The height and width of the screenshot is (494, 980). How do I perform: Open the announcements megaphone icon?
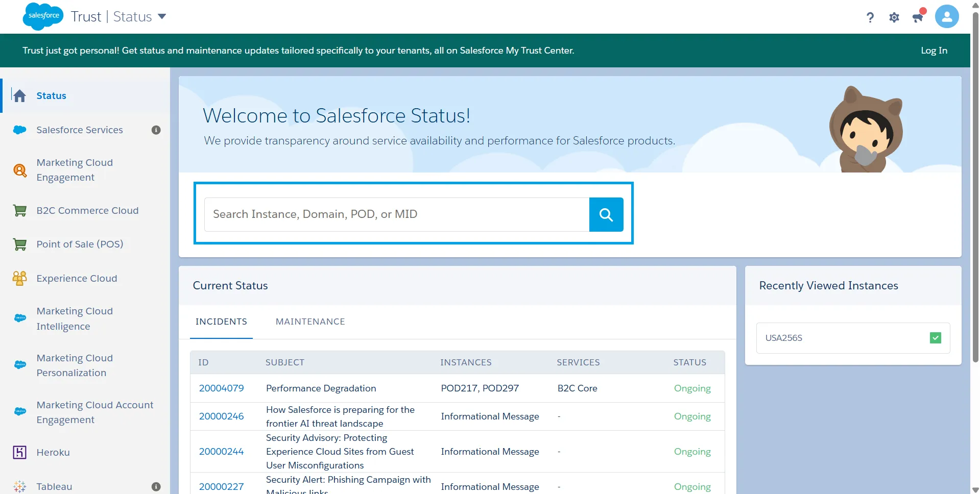point(918,17)
